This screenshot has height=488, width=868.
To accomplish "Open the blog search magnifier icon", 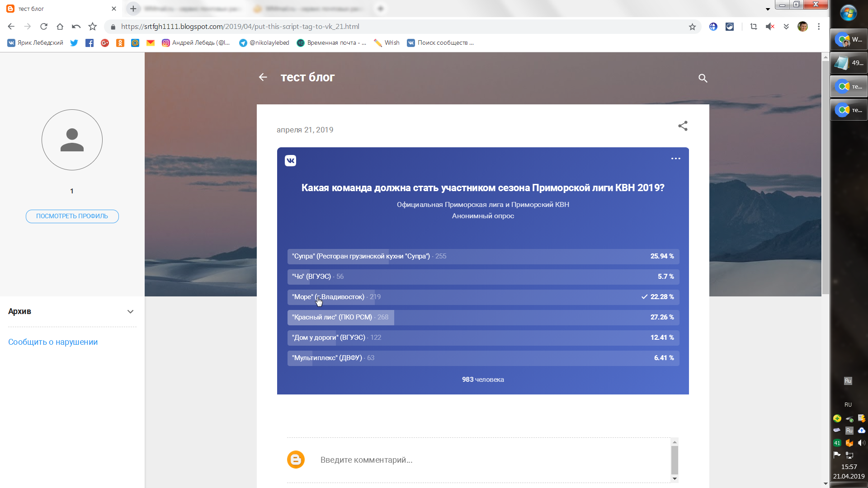I will [703, 78].
